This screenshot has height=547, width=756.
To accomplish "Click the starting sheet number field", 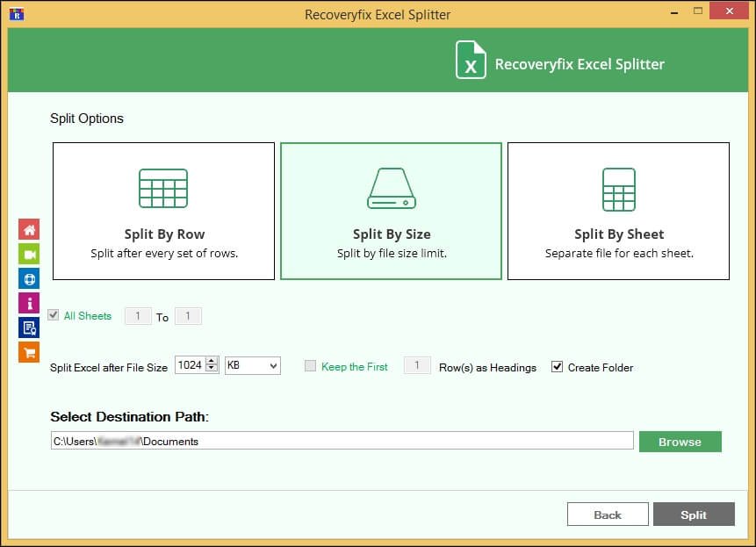I will (138, 316).
